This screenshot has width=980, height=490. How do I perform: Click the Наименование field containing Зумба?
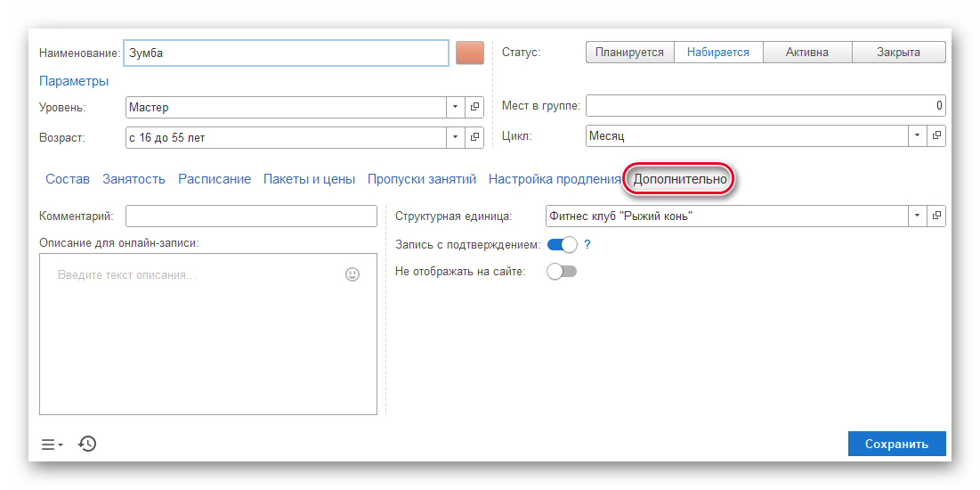pyautogui.click(x=287, y=53)
